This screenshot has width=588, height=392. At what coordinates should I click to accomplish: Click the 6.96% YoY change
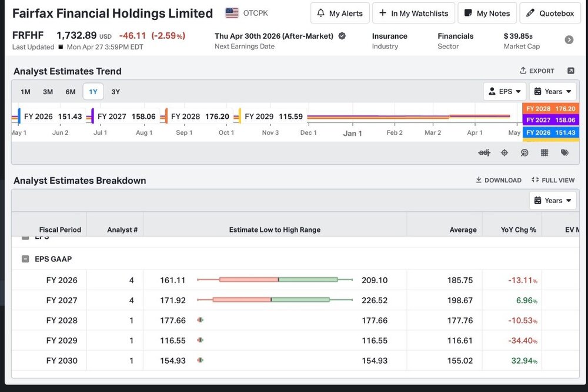527,300
